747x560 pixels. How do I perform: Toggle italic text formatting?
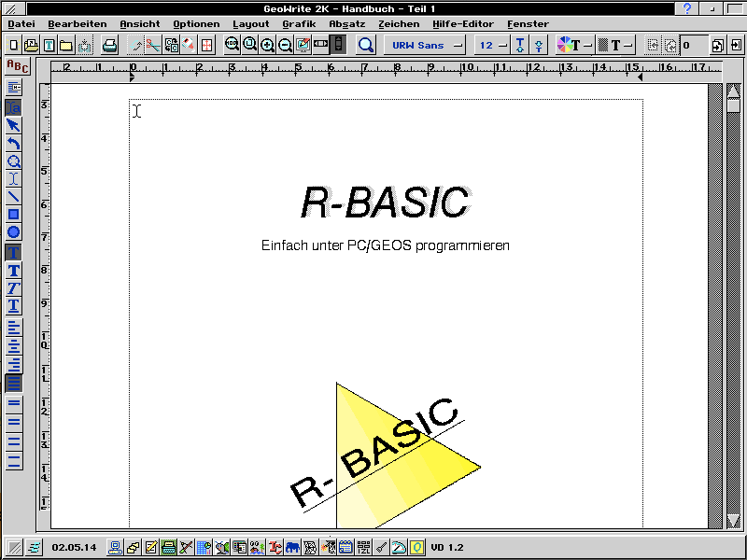click(14, 288)
